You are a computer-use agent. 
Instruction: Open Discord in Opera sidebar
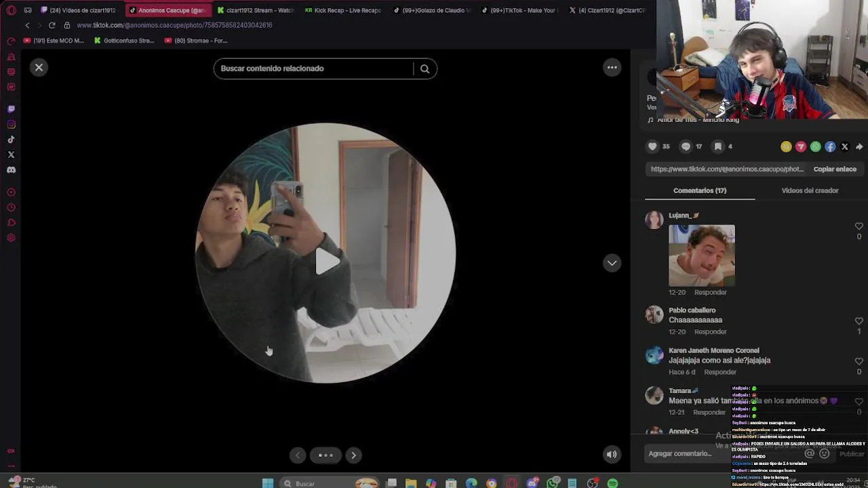pyautogui.click(x=11, y=170)
